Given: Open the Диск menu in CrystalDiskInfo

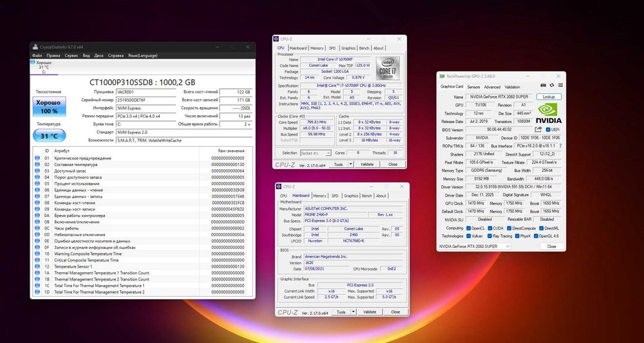Looking at the screenshot, I should pyautogui.click(x=99, y=55).
